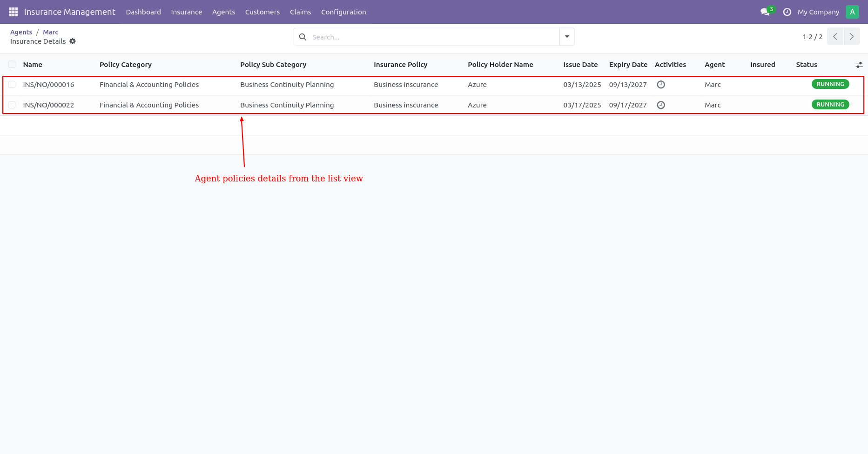Sort by Status column header
The image size is (868, 454).
click(807, 65)
